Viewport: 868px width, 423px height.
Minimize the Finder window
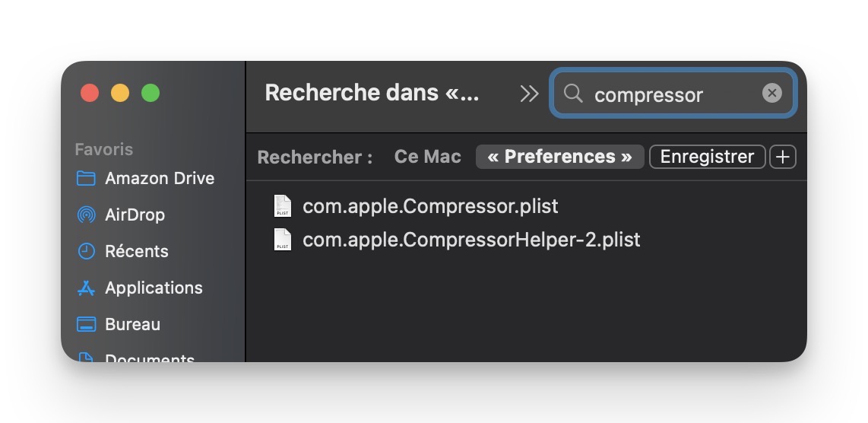120,94
